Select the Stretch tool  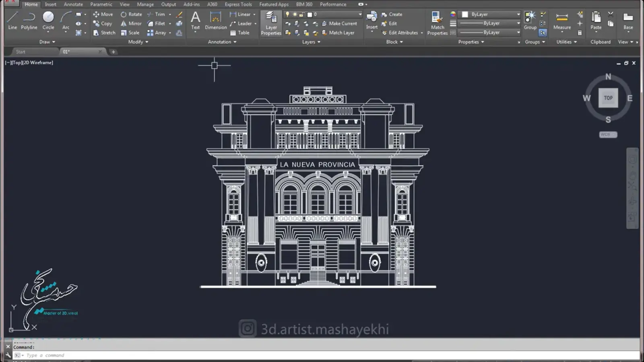pyautogui.click(x=104, y=33)
